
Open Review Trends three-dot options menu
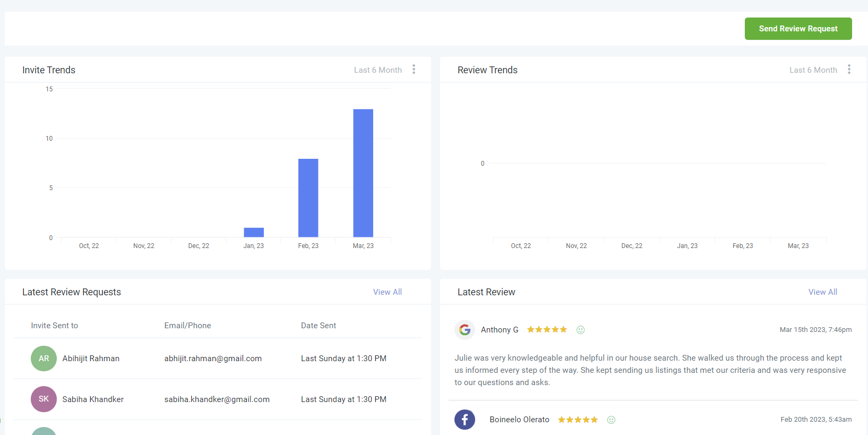coord(849,70)
